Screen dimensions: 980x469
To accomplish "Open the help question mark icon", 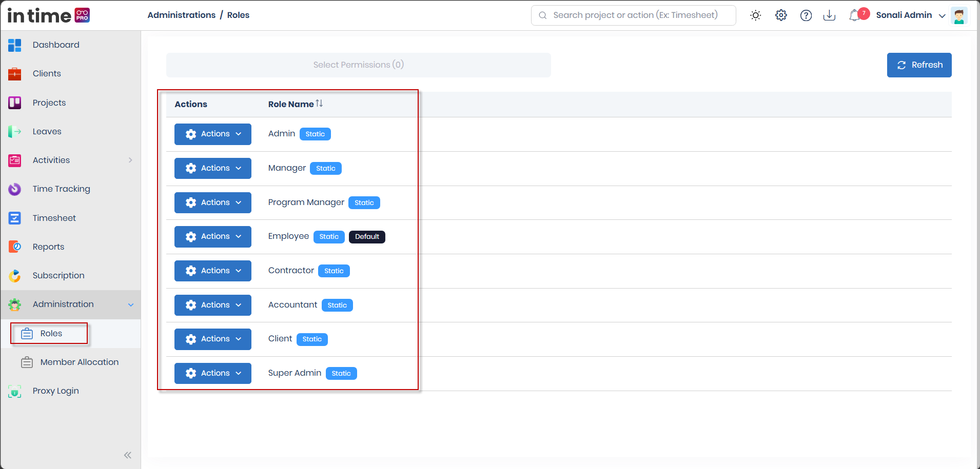I will [806, 15].
